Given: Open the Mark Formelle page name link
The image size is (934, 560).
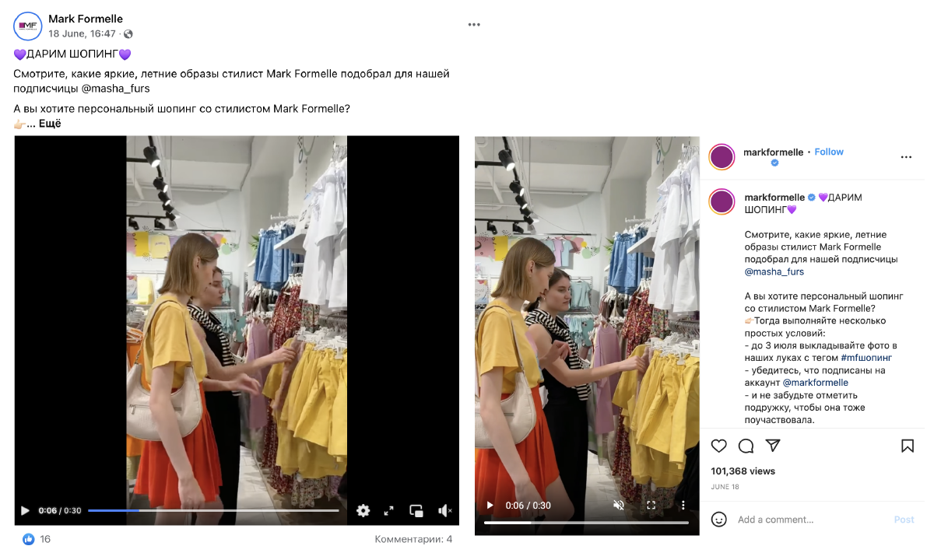Looking at the screenshot, I should click(x=86, y=19).
